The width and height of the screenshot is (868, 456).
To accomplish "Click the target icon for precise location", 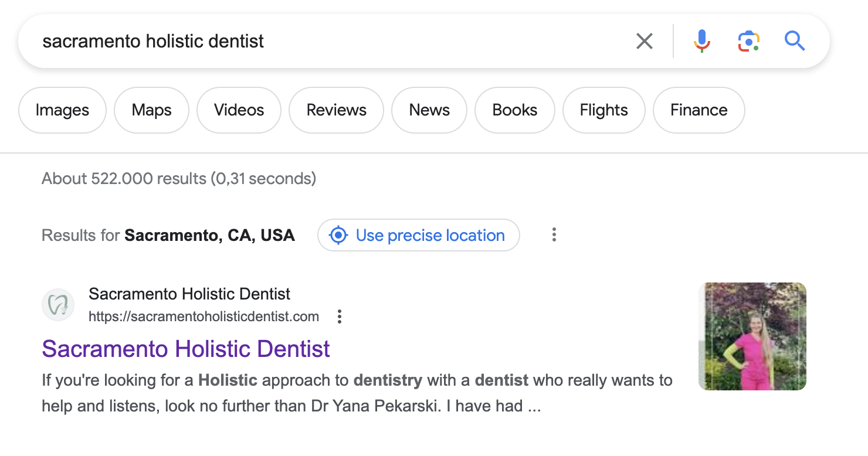I will (x=338, y=236).
